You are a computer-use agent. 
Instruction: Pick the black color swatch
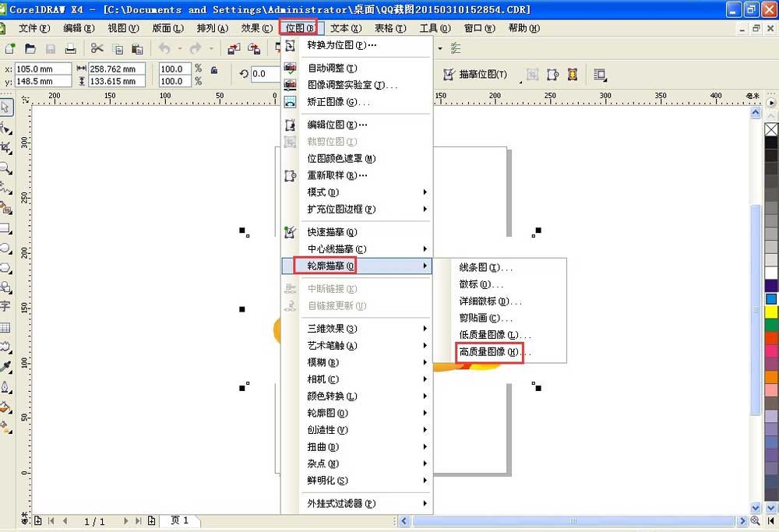click(x=771, y=143)
